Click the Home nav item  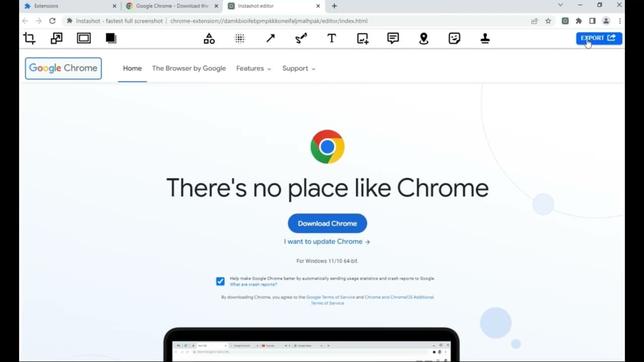tap(132, 68)
